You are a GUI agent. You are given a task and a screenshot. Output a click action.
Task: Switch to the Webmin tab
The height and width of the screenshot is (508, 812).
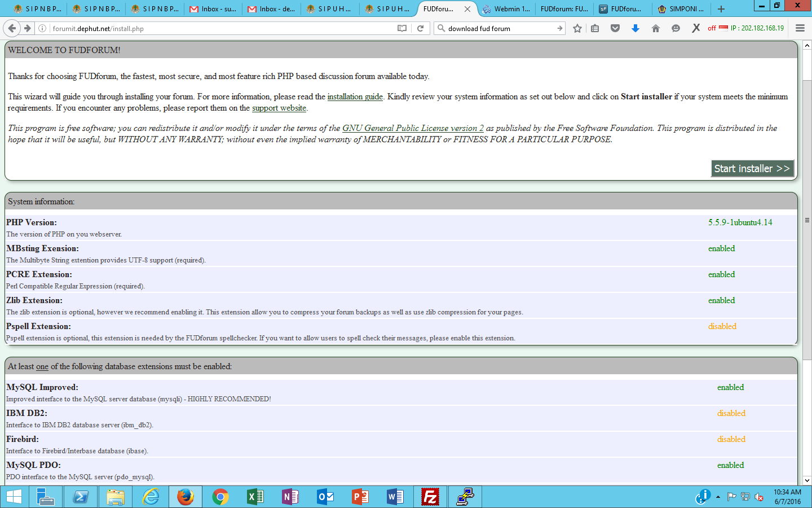click(506, 9)
